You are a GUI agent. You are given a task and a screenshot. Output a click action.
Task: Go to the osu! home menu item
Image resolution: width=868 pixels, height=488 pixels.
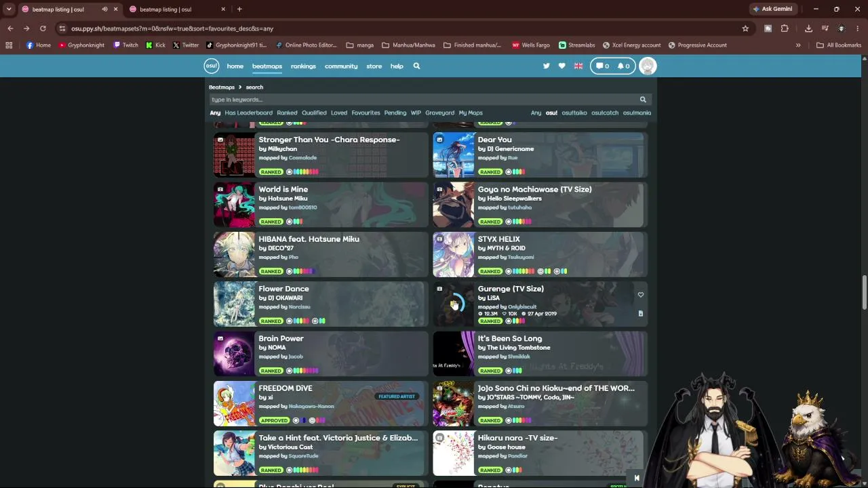(235, 66)
